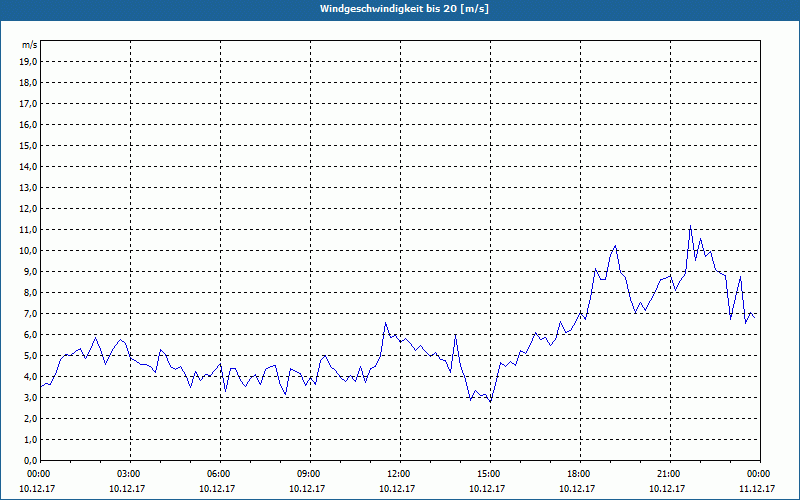Pick the '14,0' y-axis label
Viewport: 800px width, 500px height.
click(29, 166)
